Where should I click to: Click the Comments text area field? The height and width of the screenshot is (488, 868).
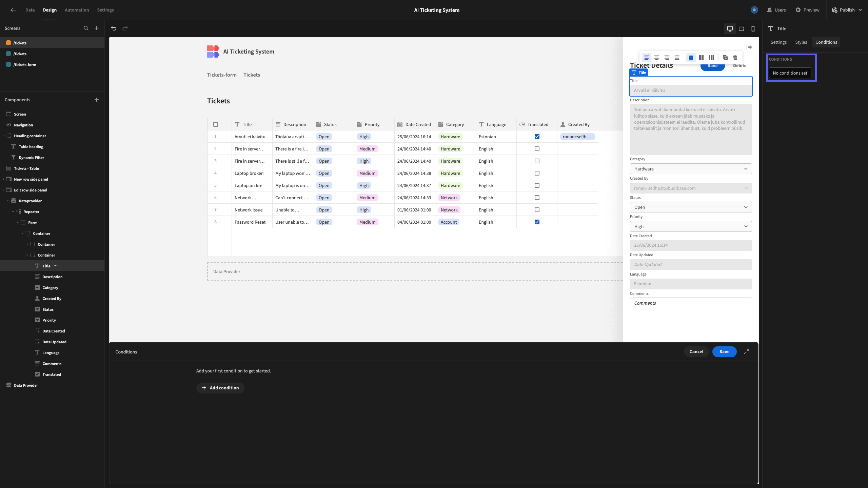pyautogui.click(x=691, y=320)
